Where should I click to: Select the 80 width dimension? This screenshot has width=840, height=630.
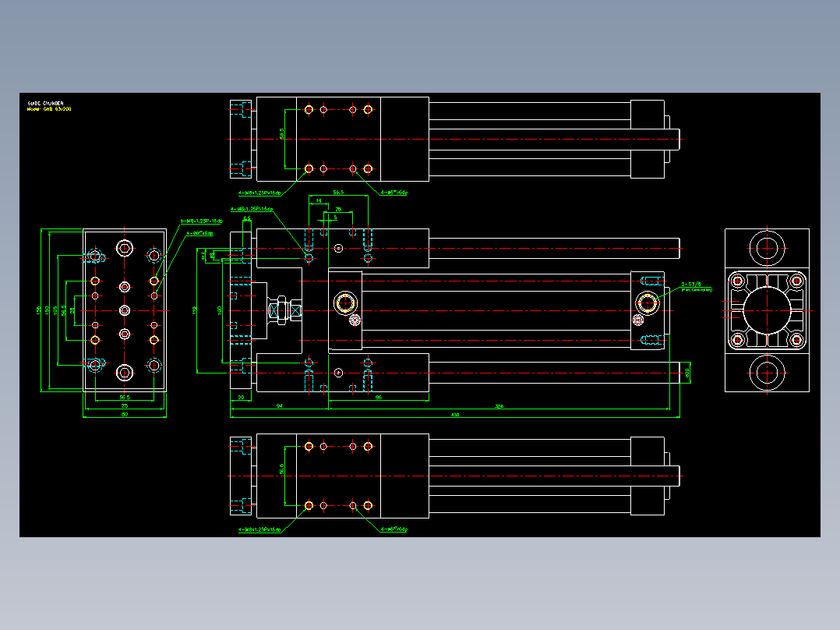(x=125, y=415)
